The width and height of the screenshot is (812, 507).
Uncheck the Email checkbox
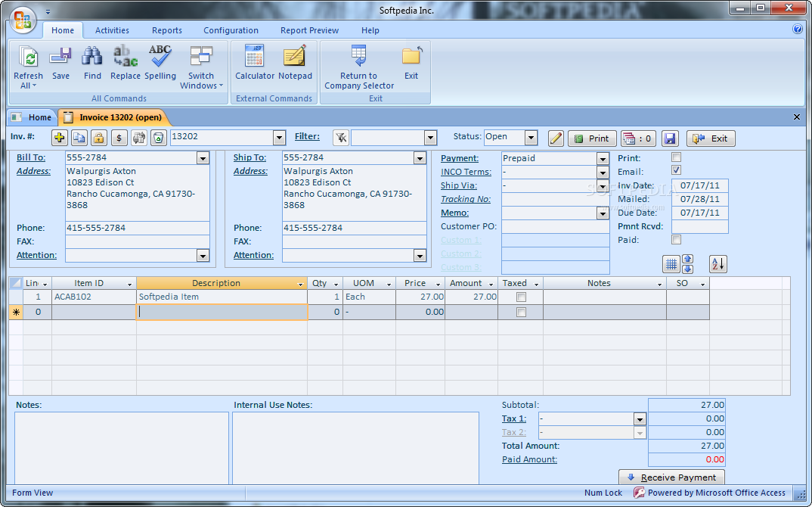click(677, 170)
